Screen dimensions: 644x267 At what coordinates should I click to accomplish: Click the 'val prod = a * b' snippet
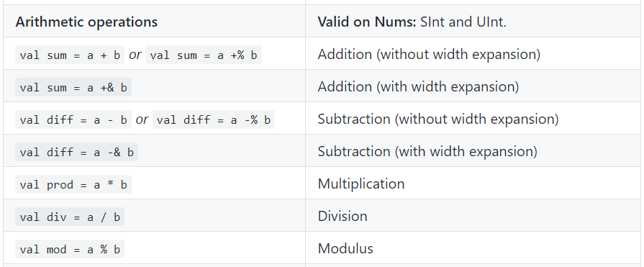[73, 184]
